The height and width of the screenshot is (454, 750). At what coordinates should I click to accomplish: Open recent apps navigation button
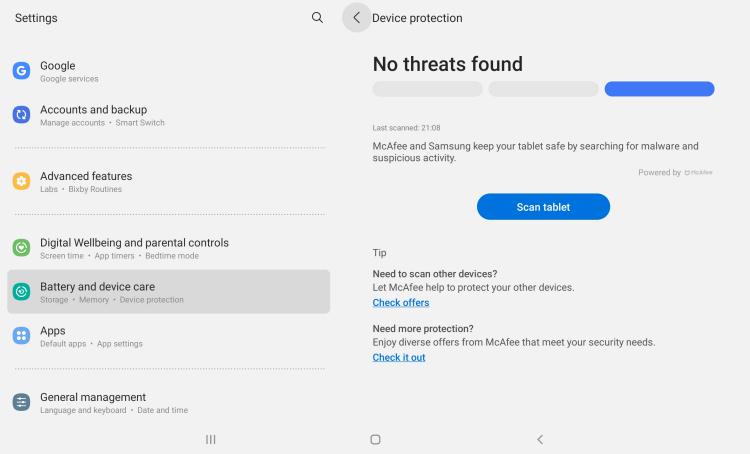(x=210, y=439)
